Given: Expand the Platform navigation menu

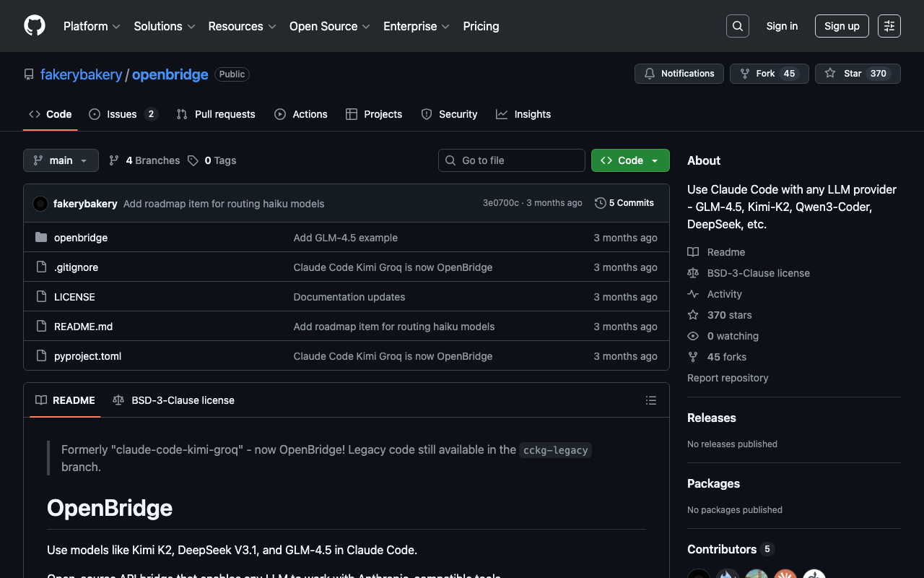Looking at the screenshot, I should [x=92, y=26].
